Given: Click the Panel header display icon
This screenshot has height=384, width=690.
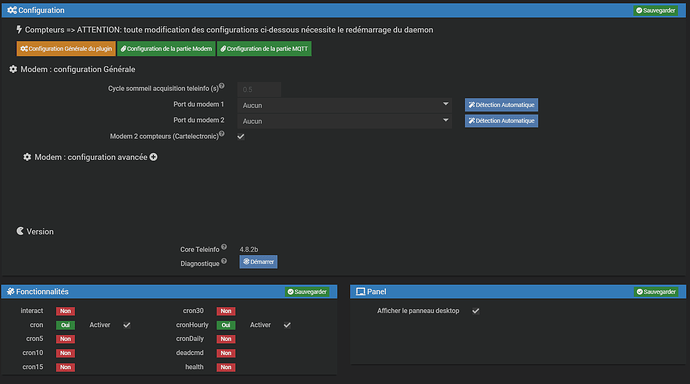Looking at the screenshot, I should [360, 292].
